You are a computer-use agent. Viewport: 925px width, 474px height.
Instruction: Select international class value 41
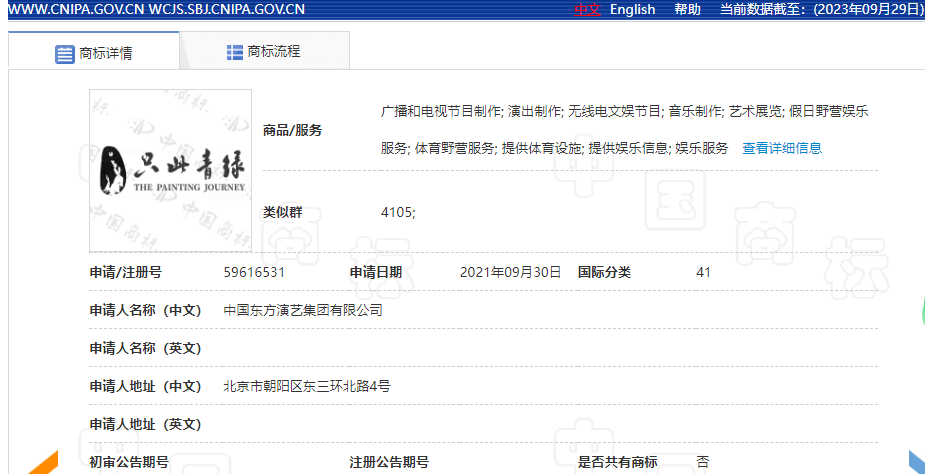703,272
